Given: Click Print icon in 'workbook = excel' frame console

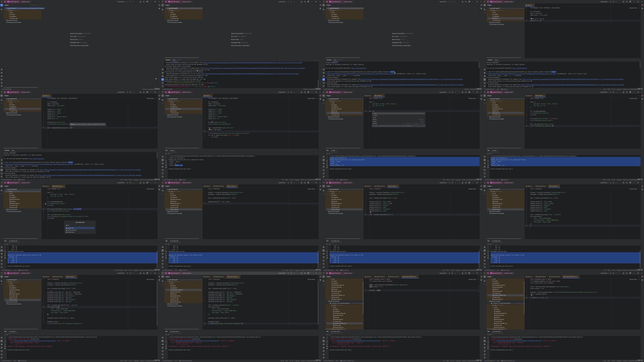Looking at the screenshot, I should (327, 347).
